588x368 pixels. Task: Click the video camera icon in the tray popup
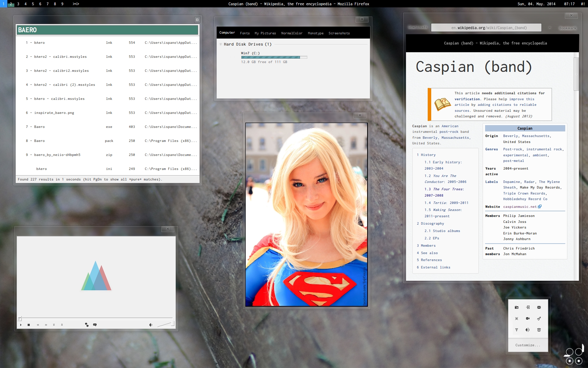(x=528, y=319)
